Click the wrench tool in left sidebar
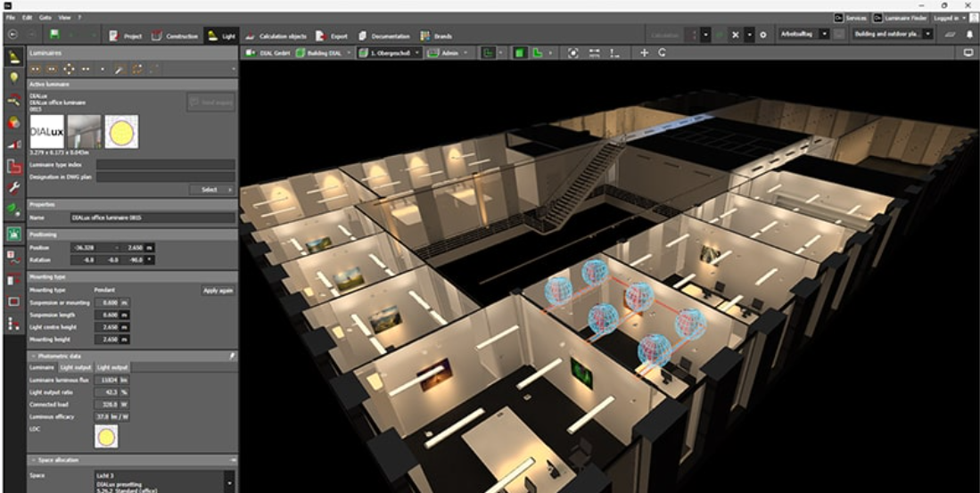980x493 pixels. (13, 188)
